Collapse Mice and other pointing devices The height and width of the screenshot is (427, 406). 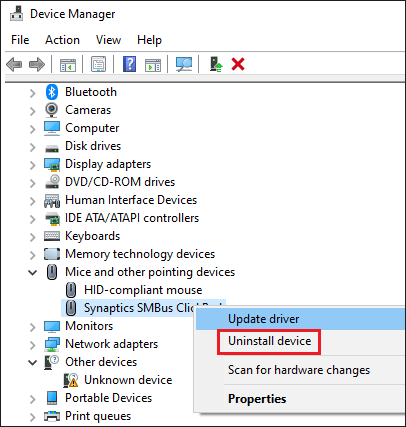tap(33, 272)
